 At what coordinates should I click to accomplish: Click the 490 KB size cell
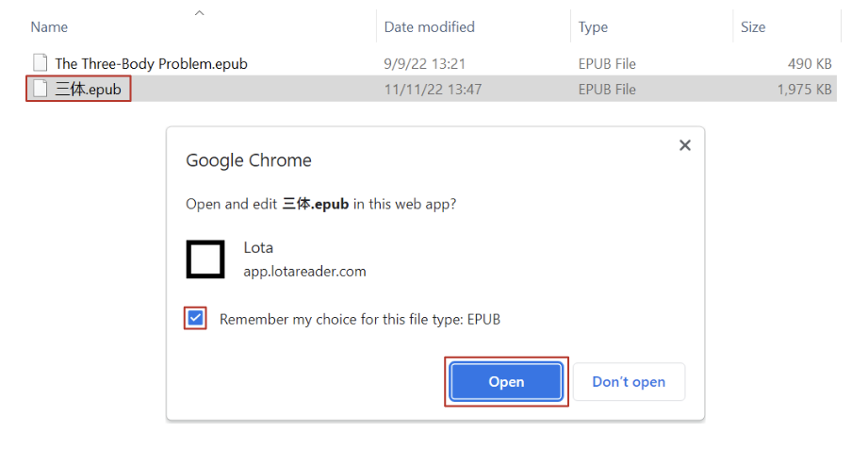(810, 63)
